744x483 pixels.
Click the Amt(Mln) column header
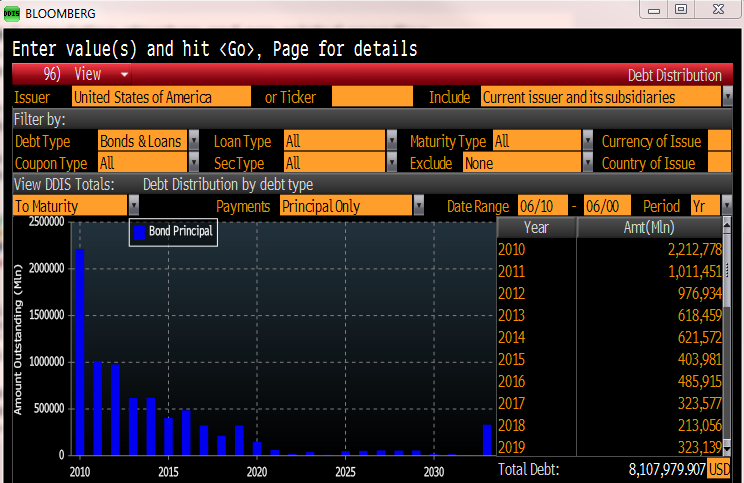[x=649, y=227]
